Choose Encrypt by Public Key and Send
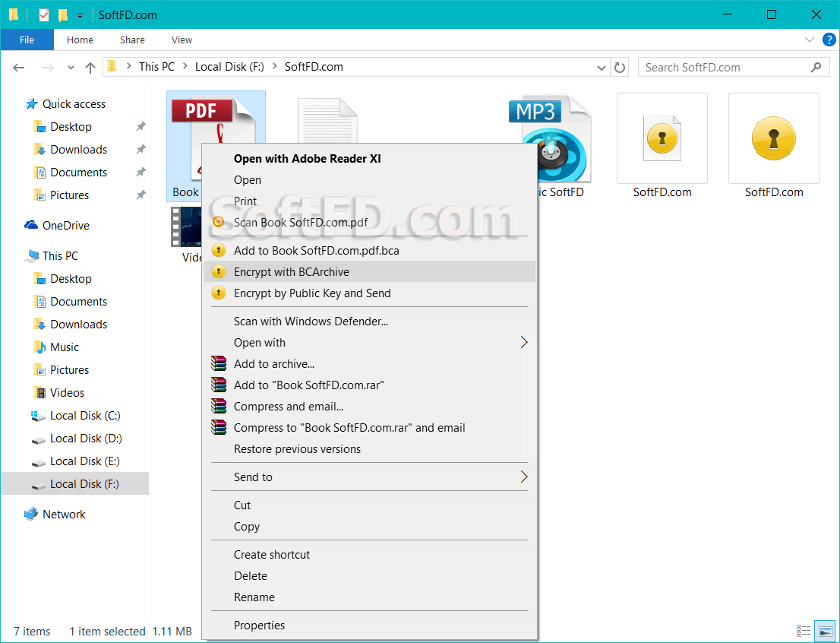The height and width of the screenshot is (643, 840). pyautogui.click(x=369, y=293)
